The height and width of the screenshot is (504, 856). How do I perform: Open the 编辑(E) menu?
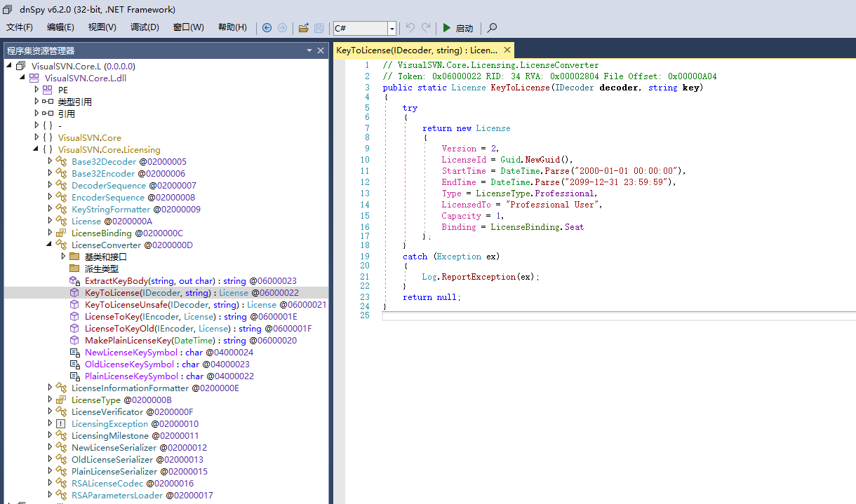pyautogui.click(x=60, y=27)
